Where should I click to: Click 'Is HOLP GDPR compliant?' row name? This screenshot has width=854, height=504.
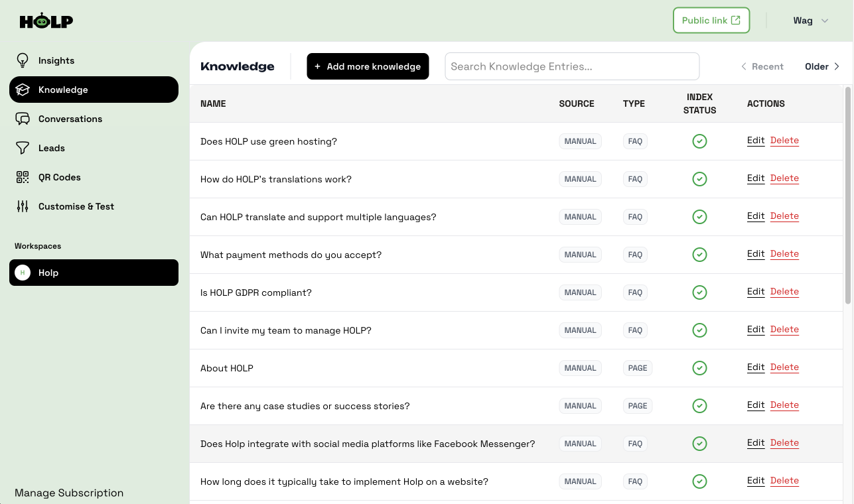tap(256, 292)
